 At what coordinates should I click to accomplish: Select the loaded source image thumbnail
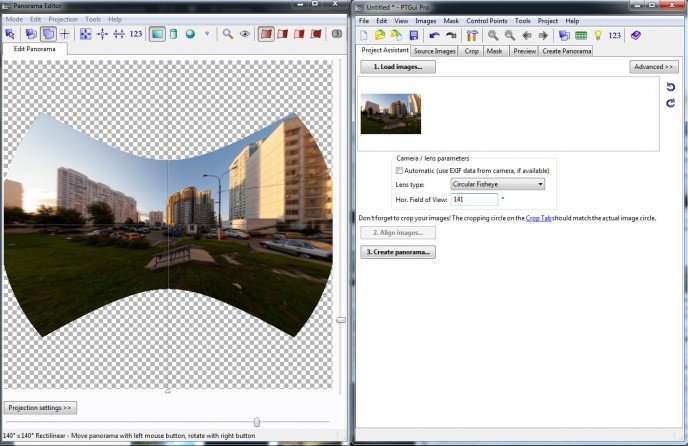pos(391,114)
